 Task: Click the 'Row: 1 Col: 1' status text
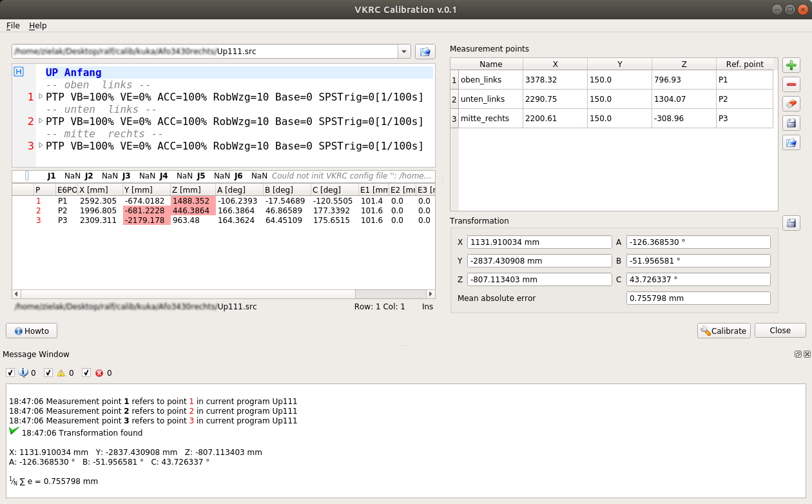point(380,307)
